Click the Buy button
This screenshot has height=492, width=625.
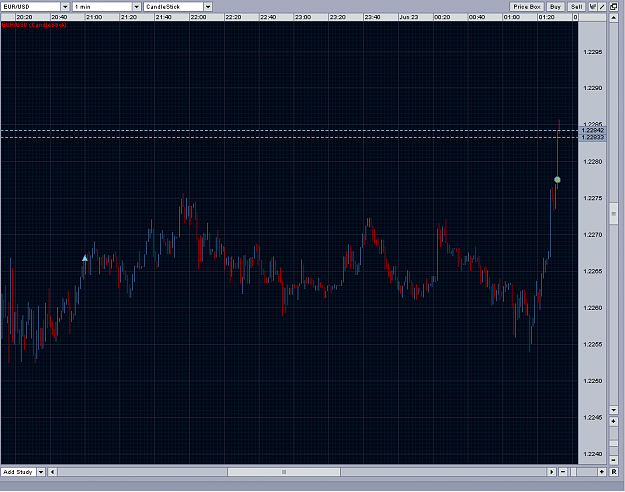tap(555, 6)
